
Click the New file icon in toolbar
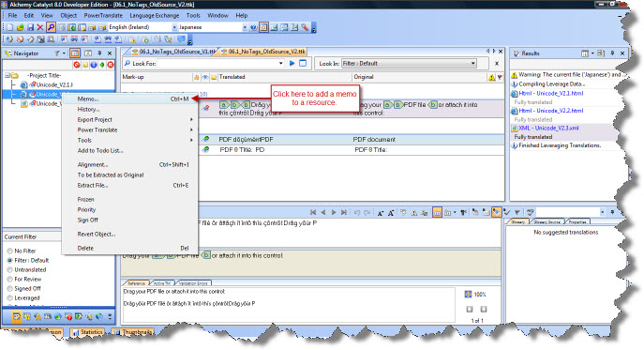[x=9, y=27]
